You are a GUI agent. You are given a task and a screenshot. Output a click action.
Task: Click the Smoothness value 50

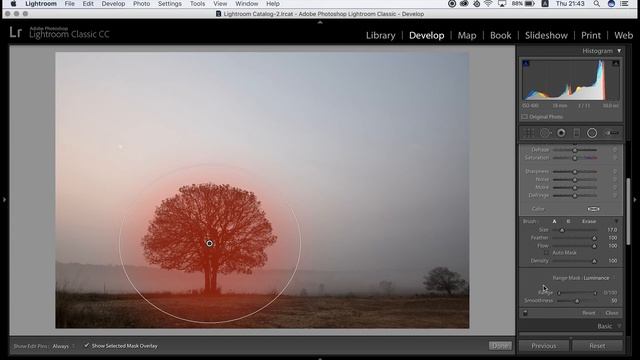coord(614,301)
